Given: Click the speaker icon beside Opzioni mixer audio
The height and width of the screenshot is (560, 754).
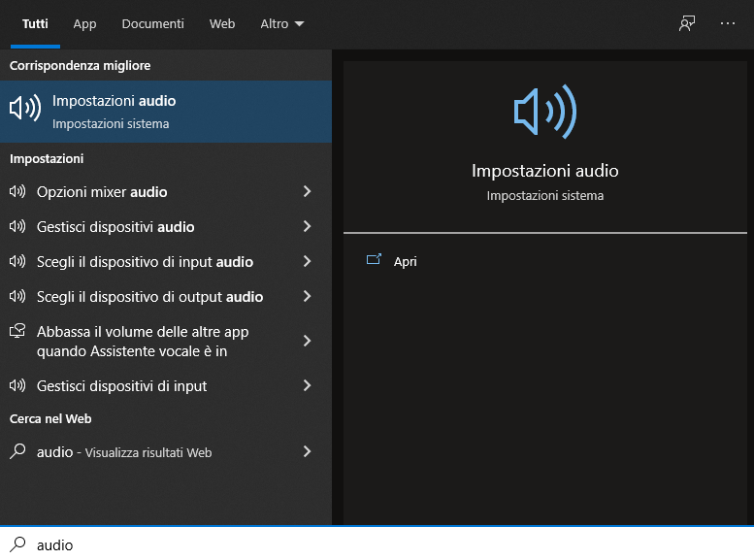Looking at the screenshot, I should pyautogui.click(x=17, y=191).
